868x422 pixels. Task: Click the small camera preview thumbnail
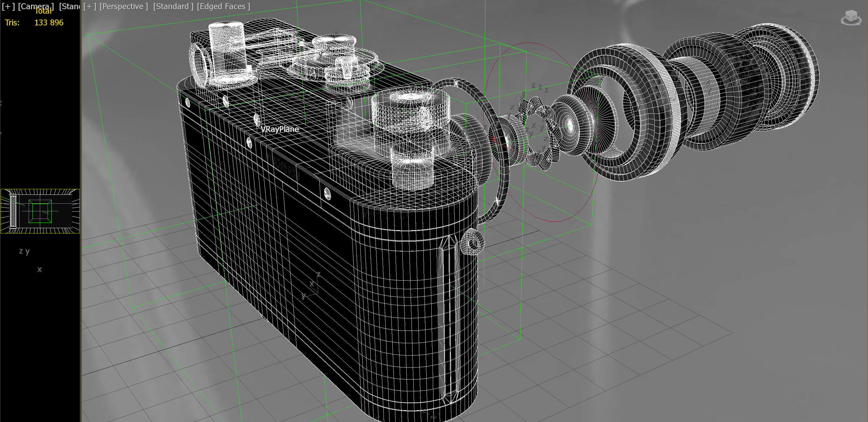[x=40, y=211]
